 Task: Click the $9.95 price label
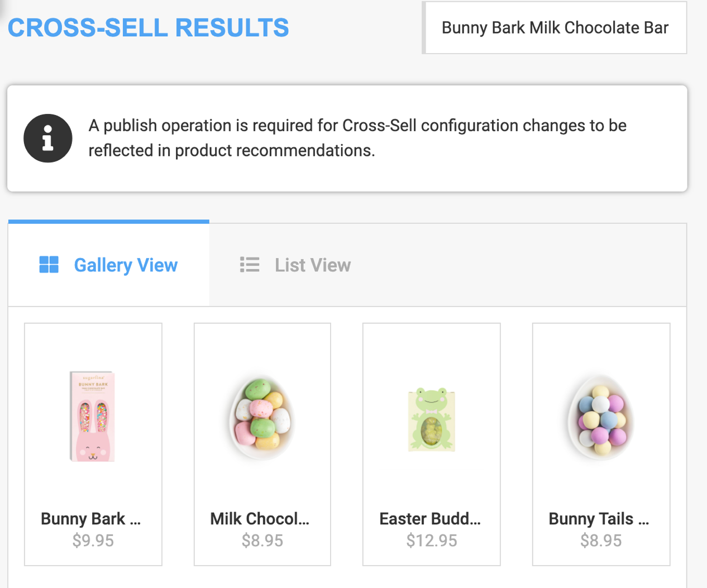click(x=93, y=540)
